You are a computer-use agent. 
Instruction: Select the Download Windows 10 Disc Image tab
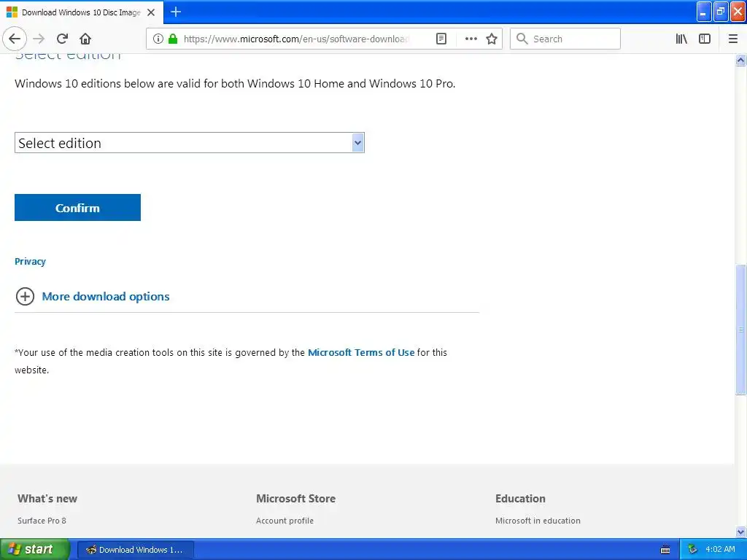[82, 12]
